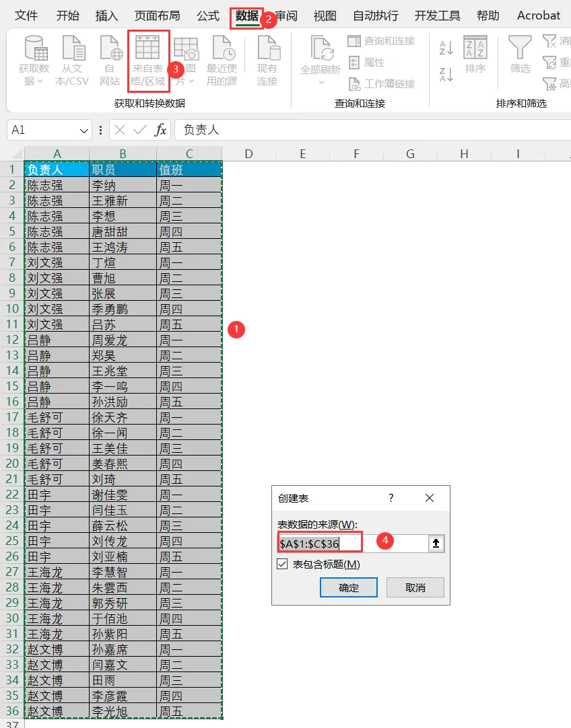This screenshot has height=728, width=571.
Task: Select column D header
Action: click(248, 153)
